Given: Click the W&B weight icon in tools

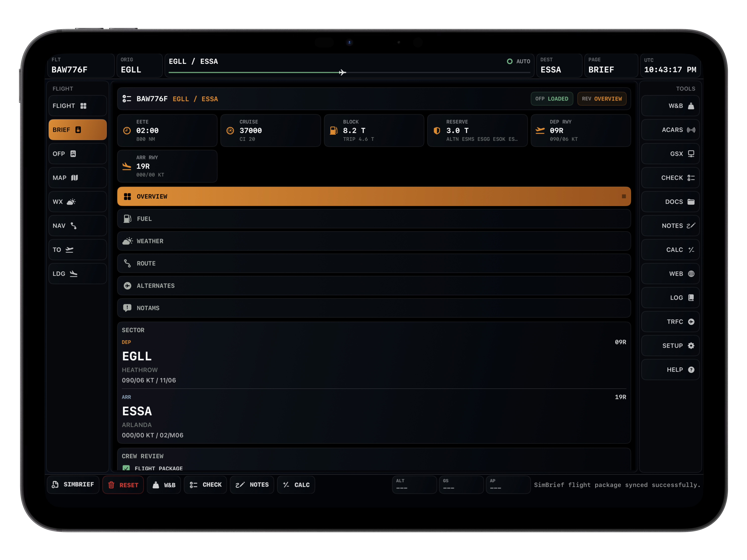Looking at the screenshot, I should click(691, 106).
